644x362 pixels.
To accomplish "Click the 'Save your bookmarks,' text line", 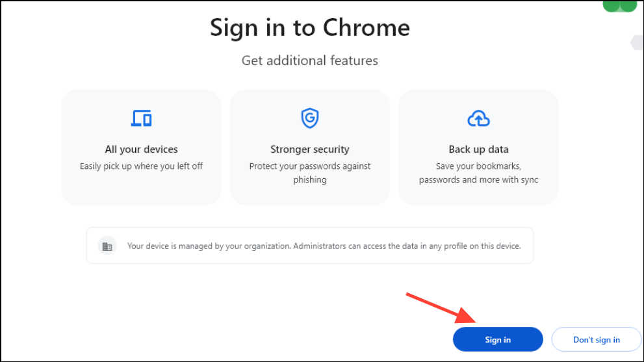I will (x=478, y=166).
